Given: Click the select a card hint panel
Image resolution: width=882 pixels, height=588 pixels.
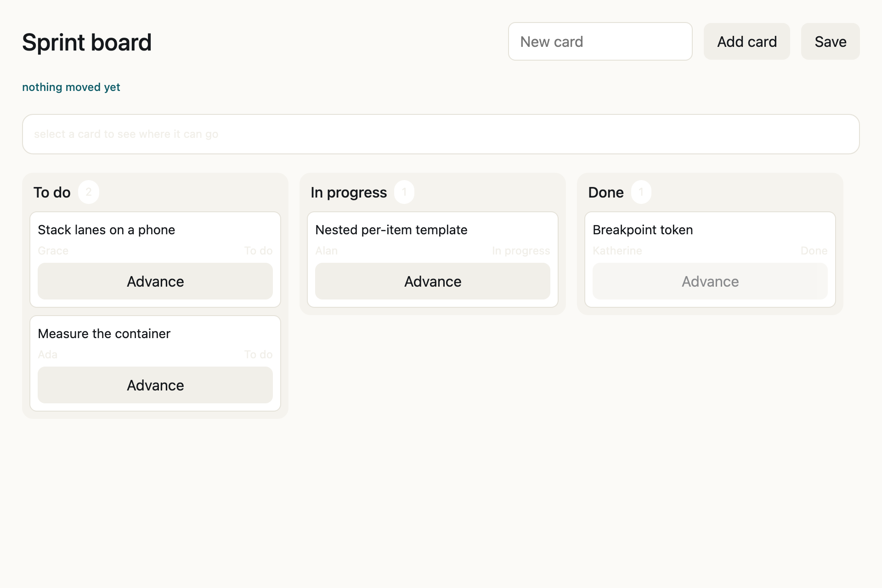Looking at the screenshot, I should click(x=441, y=134).
